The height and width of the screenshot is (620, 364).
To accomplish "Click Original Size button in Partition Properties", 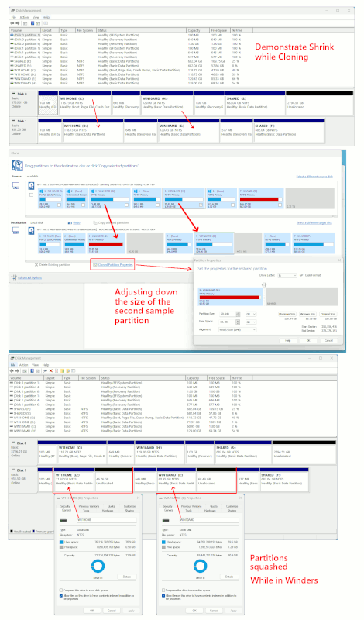I will [x=328, y=314].
